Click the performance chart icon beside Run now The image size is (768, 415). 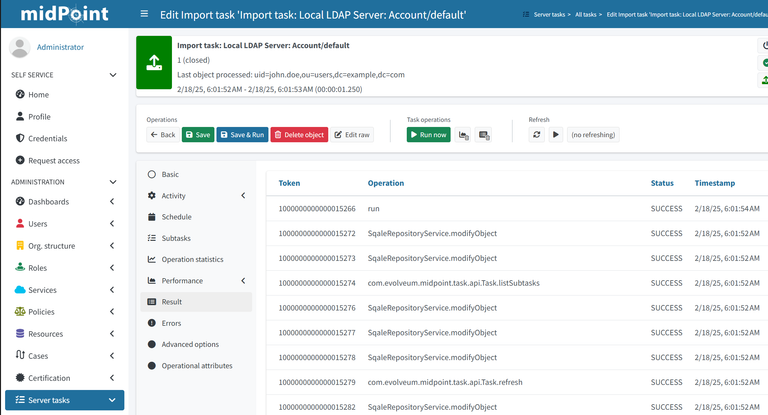pyautogui.click(x=463, y=135)
